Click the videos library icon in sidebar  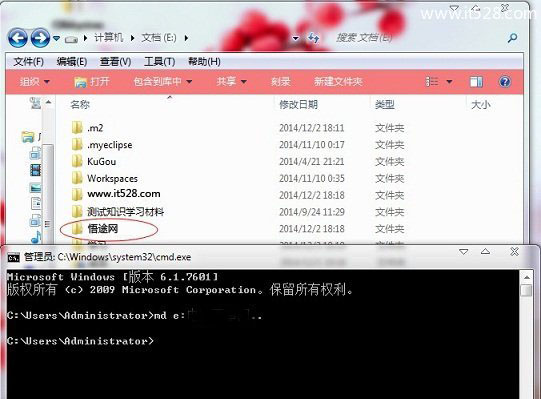(x=36, y=170)
